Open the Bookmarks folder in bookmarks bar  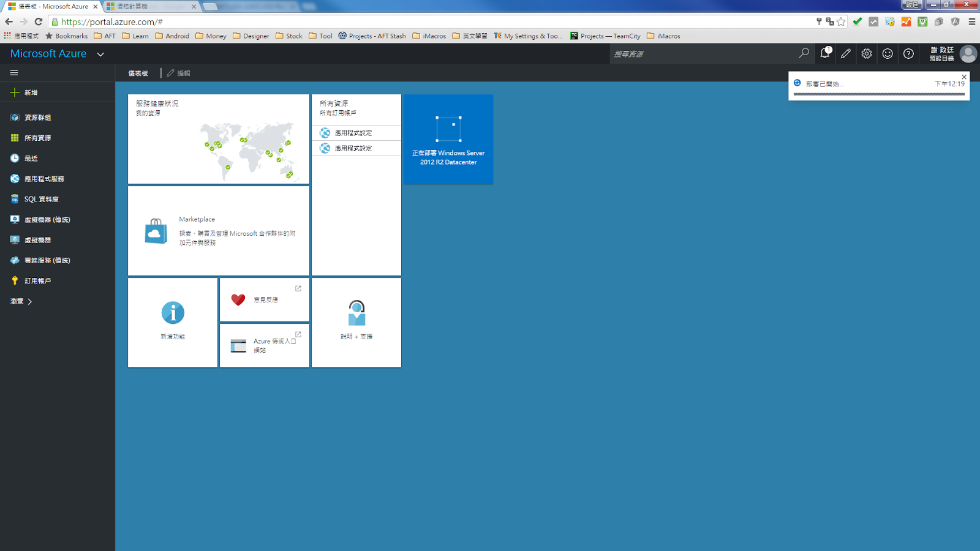(67, 36)
